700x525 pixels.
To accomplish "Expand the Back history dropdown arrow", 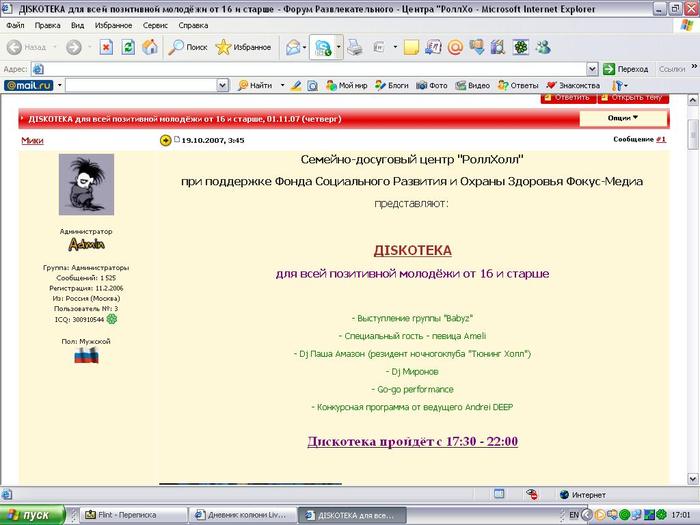I will (x=54, y=47).
